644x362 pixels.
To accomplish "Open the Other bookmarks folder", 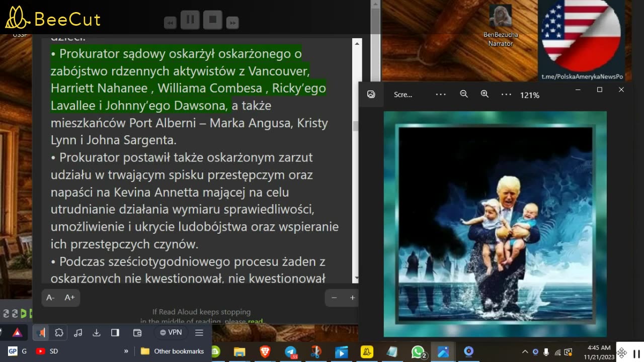I will [172, 351].
